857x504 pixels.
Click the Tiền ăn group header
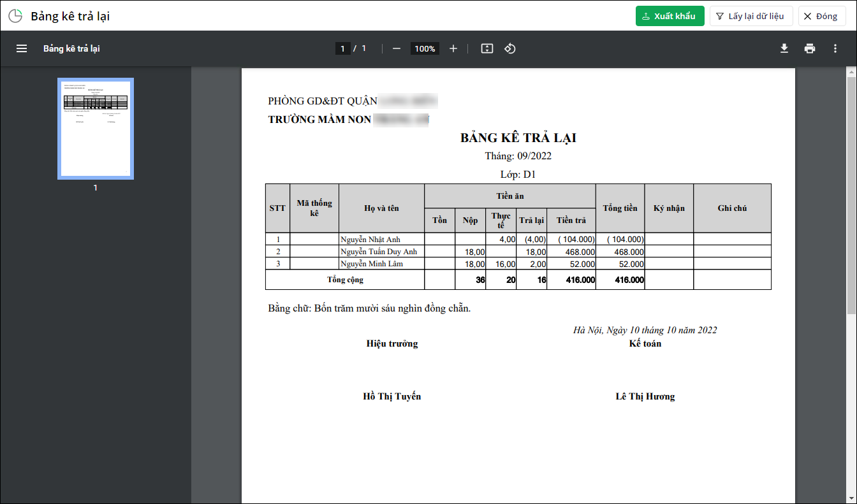pos(510,196)
